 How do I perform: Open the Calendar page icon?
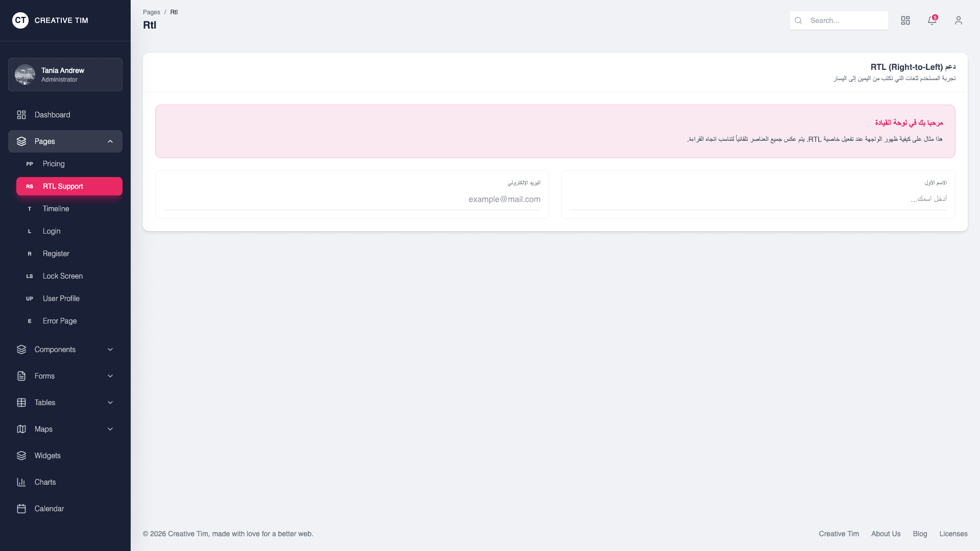[x=21, y=508]
